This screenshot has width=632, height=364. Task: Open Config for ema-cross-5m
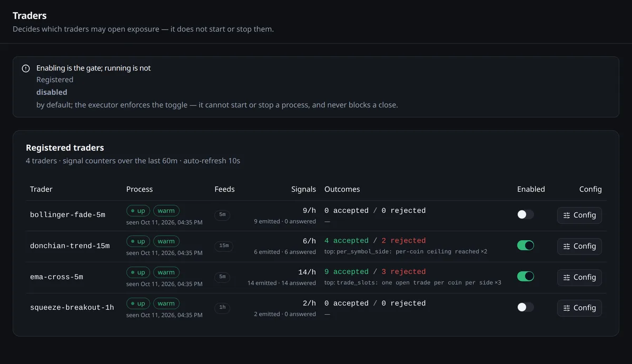(579, 277)
